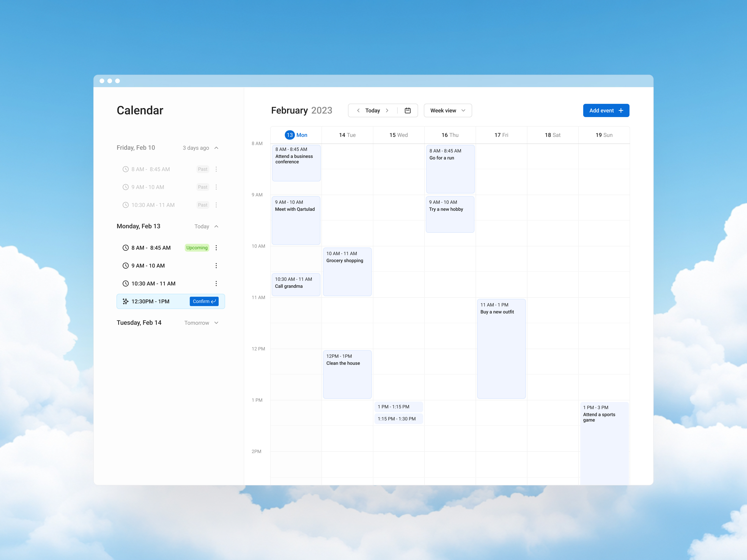Advance to next week with right chevron

tap(387, 110)
